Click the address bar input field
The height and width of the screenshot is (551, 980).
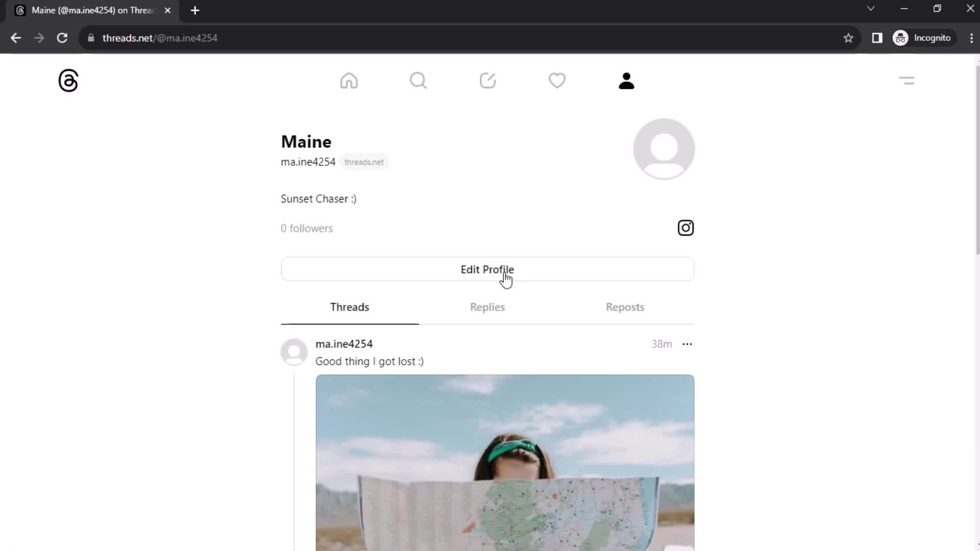coord(468,38)
